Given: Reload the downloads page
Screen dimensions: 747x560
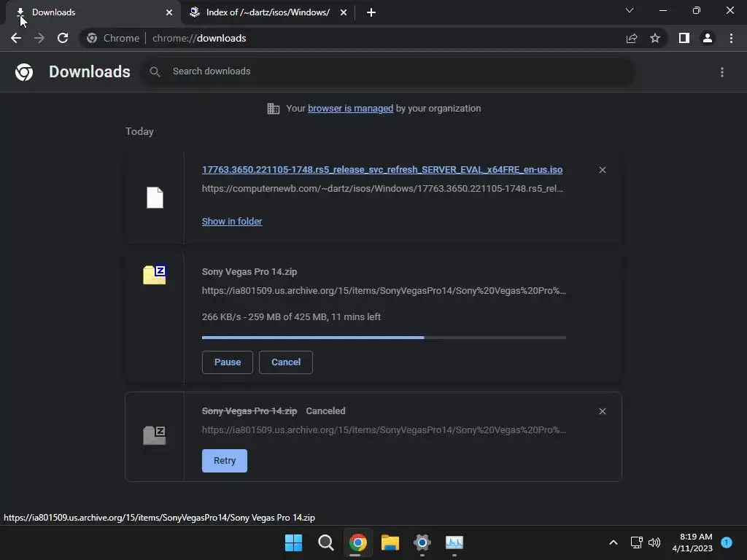Looking at the screenshot, I should click(x=63, y=38).
